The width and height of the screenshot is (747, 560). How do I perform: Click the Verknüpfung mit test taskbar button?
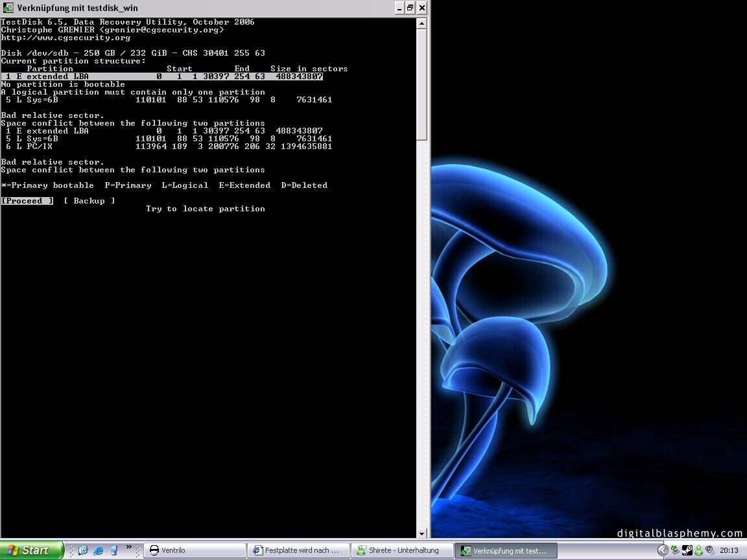click(x=506, y=550)
